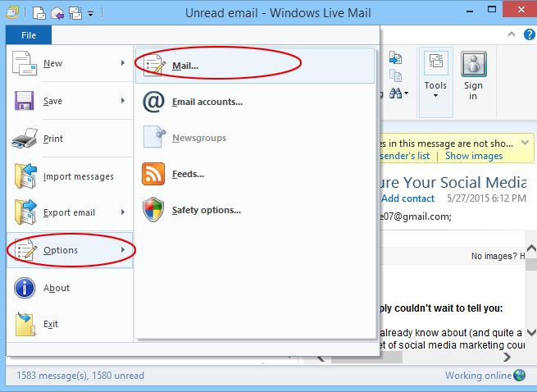Screen dimensions: 537x392
Task: Open Feeds... options
Action: point(255,174)
